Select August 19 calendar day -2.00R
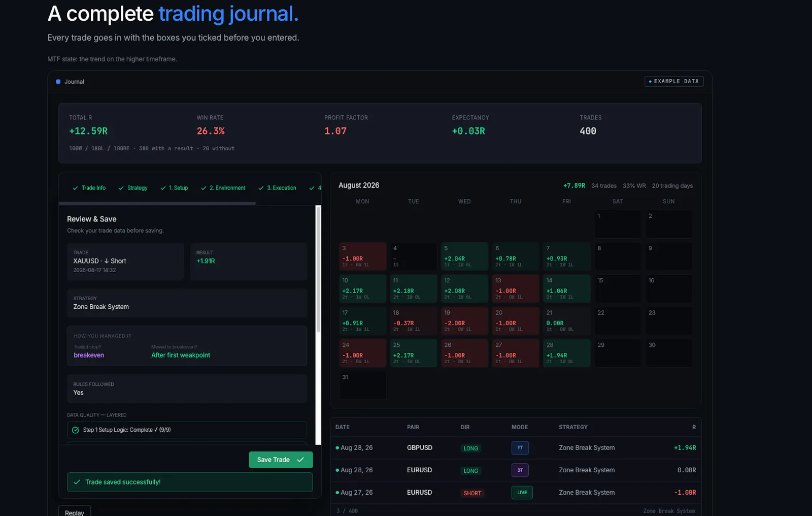The width and height of the screenshot is (812, 516). [x=465, y=320]
